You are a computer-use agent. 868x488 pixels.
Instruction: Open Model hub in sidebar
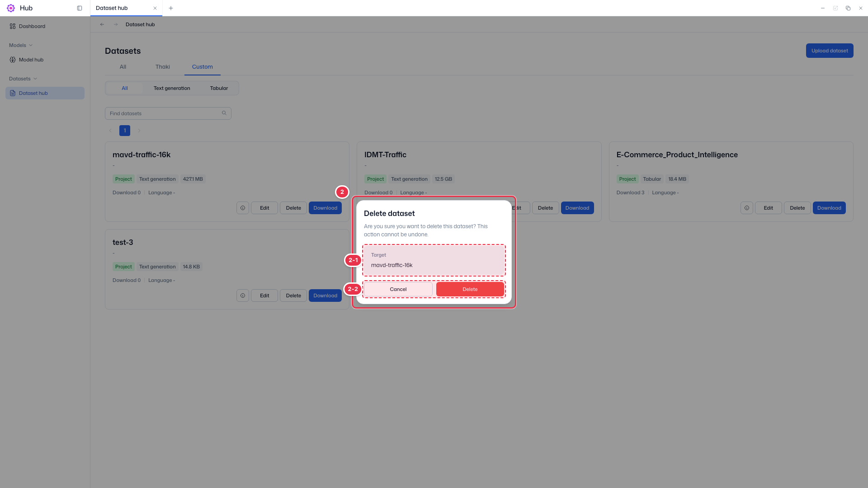tap(45, 60)
